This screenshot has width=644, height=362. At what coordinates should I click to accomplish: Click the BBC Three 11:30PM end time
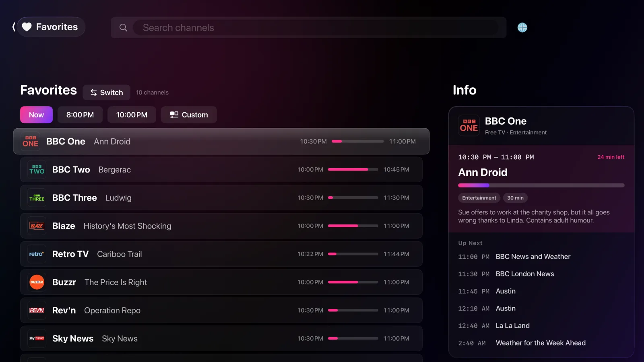[396, 198]
